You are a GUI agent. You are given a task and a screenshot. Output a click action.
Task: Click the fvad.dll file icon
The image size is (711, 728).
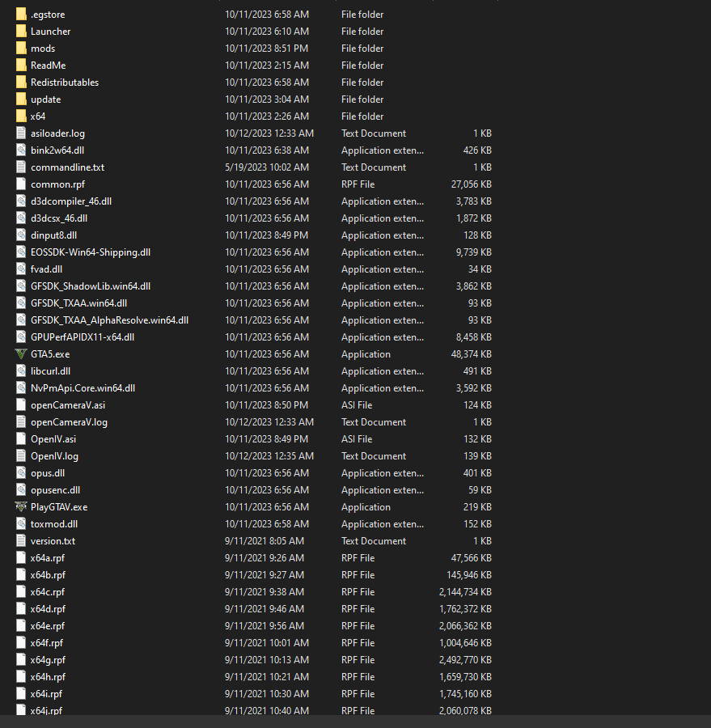coord(21,269)
